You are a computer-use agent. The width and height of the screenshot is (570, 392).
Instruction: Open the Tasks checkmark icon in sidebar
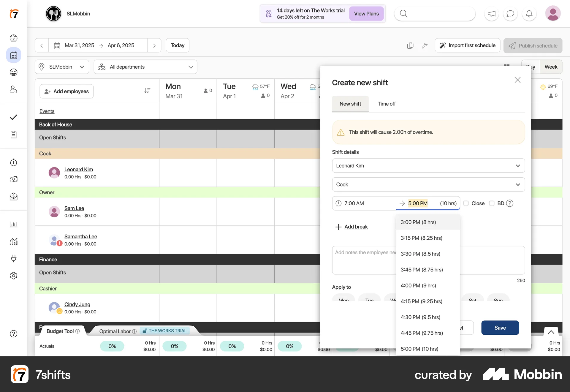(x=13, y=117)
